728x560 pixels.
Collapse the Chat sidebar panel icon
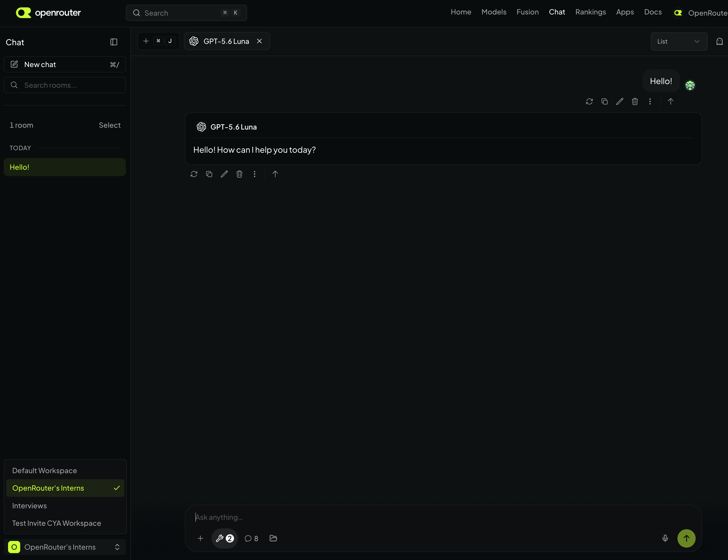pyautogui.click(x=114, y=42)
